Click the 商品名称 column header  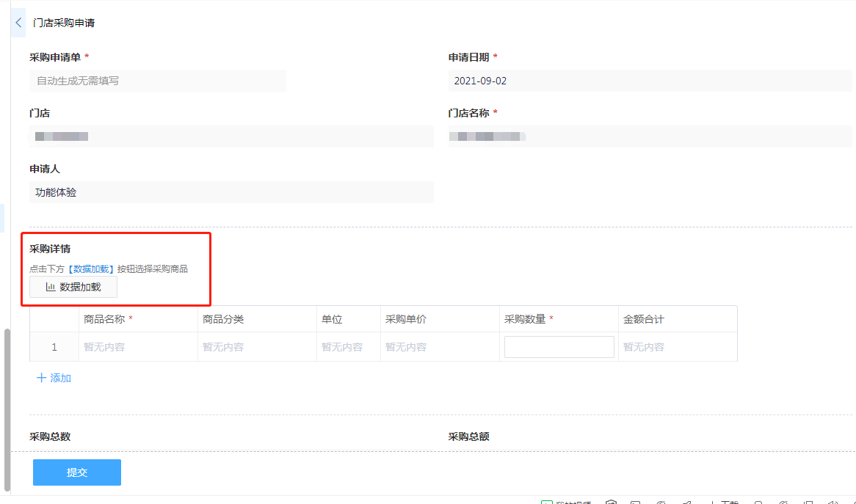[x=138, y=319]
